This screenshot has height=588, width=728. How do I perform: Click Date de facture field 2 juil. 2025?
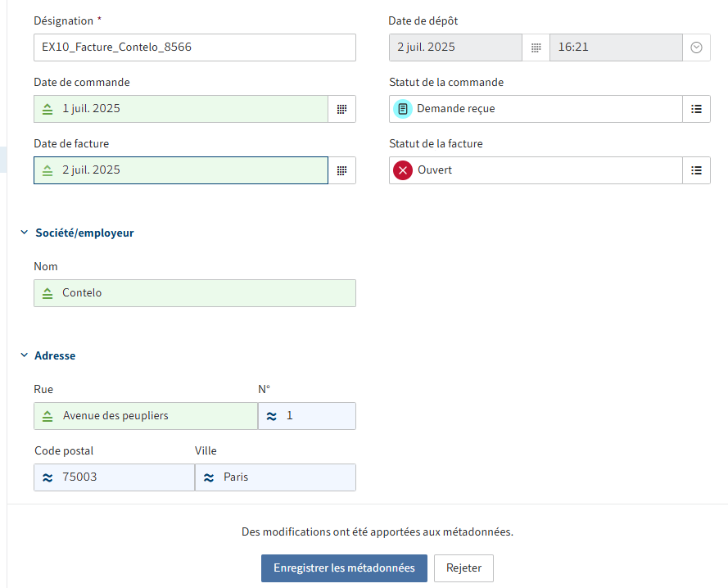[x=181, y=170]
